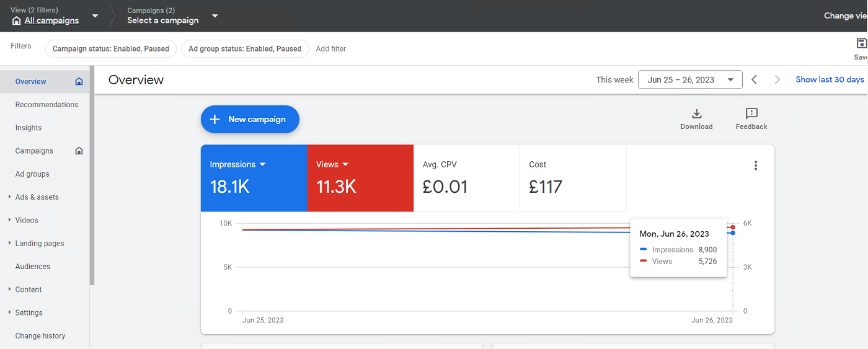
Task: Open the Select a campaign dropdown arrow
Action: click(x=215, y=15)
